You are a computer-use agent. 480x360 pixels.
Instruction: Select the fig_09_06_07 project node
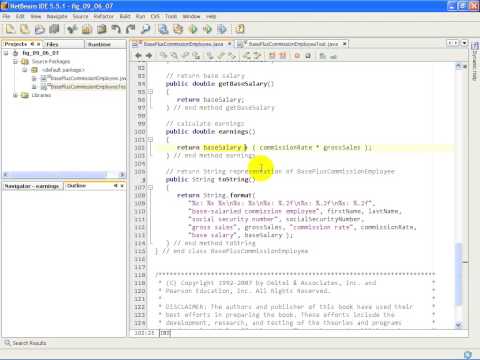click(40, 53)
